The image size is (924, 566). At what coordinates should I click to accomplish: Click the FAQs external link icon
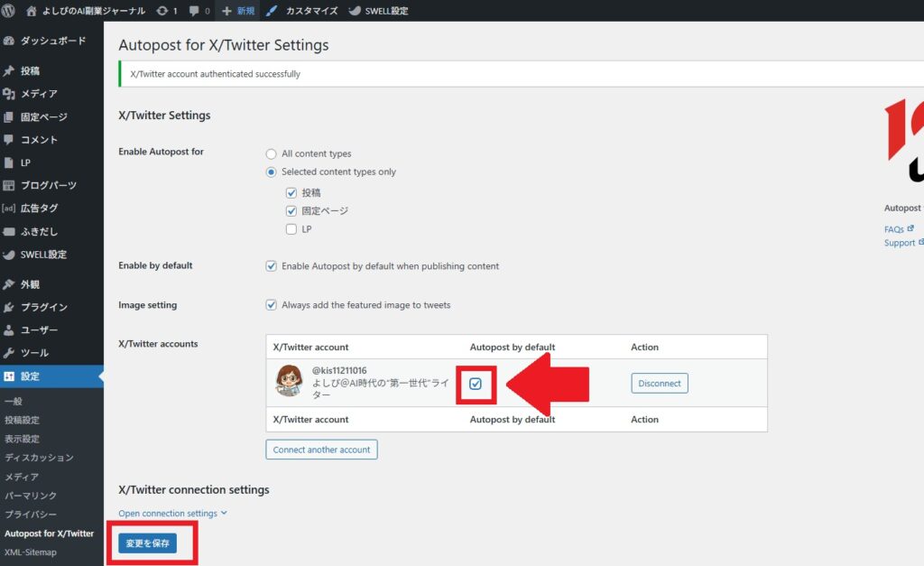(x=910, y=228)
